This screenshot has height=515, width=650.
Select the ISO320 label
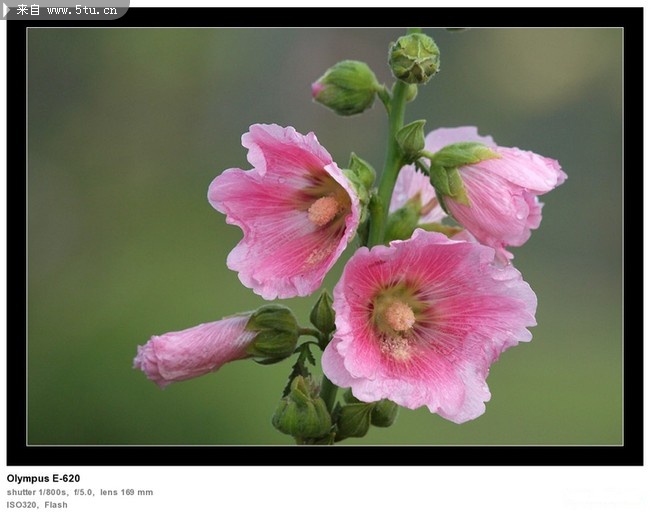pos(22,505)
